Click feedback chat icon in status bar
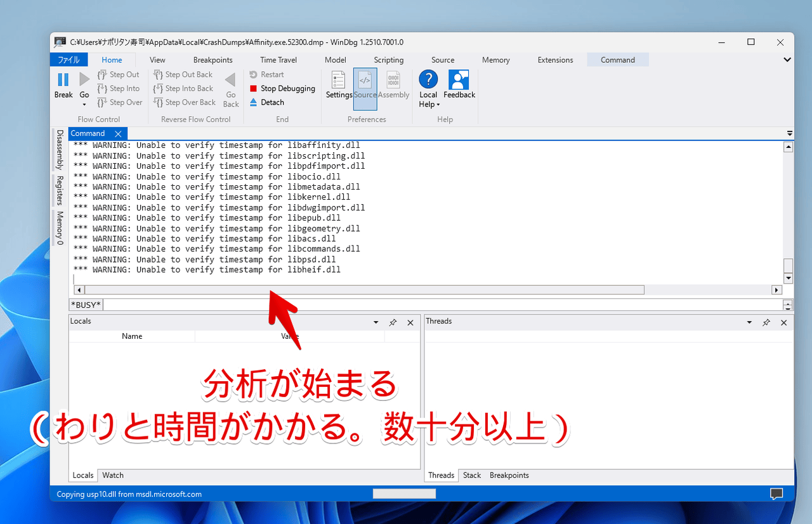The height and width of the screenshot is (524, 812). [776, 494]
